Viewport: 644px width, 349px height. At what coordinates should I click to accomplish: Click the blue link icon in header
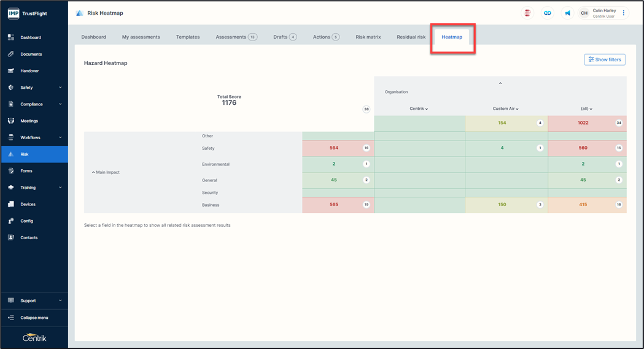[547, 13]
